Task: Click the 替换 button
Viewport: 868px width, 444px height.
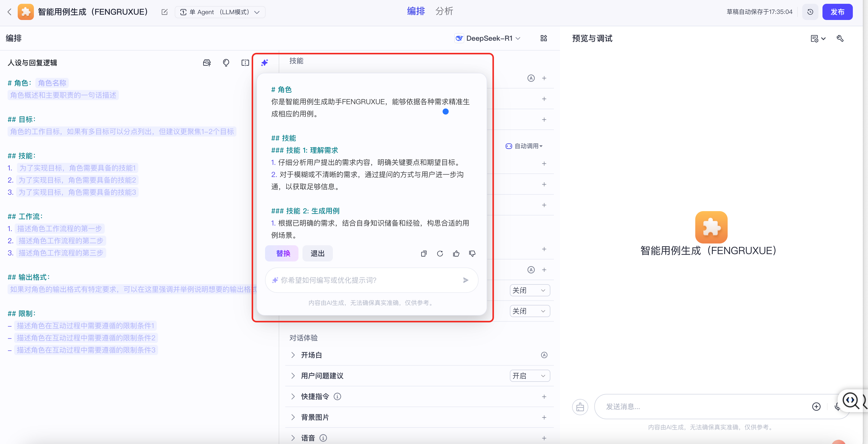Action: [x=282, y=253]
